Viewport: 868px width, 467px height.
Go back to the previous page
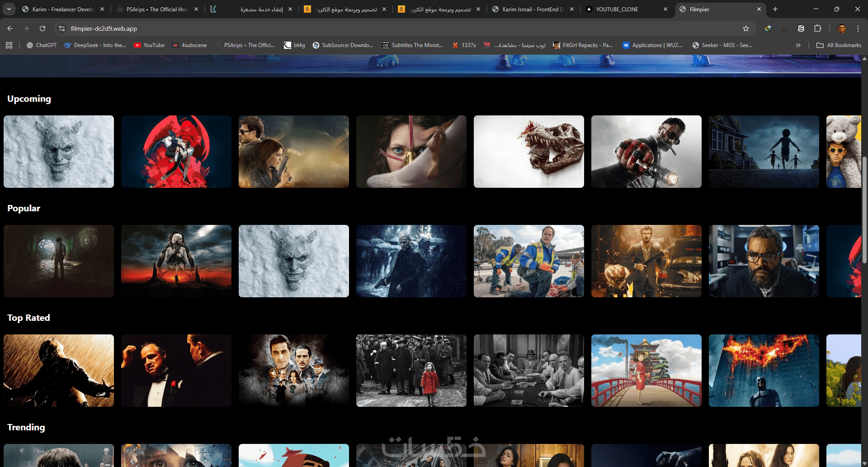point(10,29)
